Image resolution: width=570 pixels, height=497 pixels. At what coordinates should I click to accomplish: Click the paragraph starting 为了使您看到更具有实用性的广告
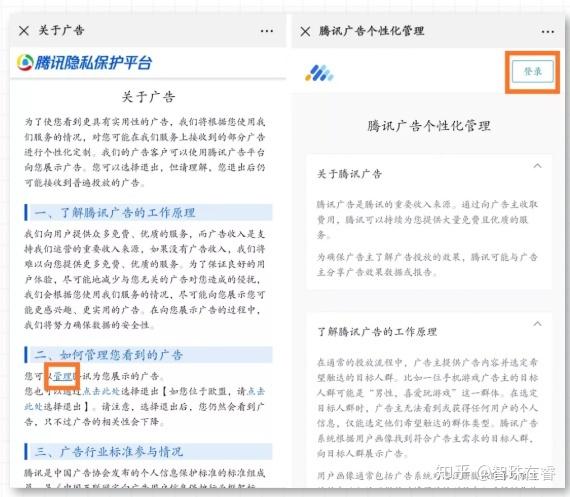coord(145,152)
